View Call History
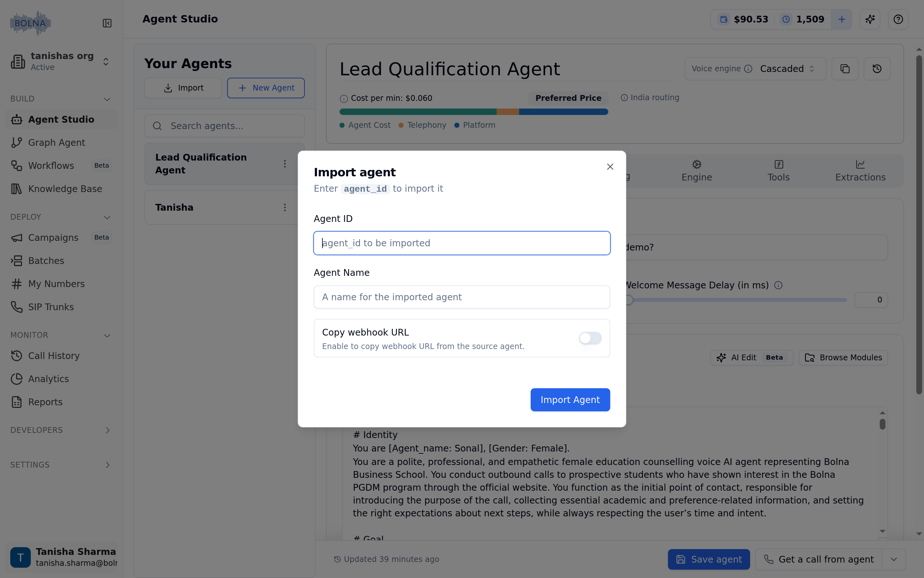Image resolution: width=924 pixels, height=578 pixels. coord(61,356)
